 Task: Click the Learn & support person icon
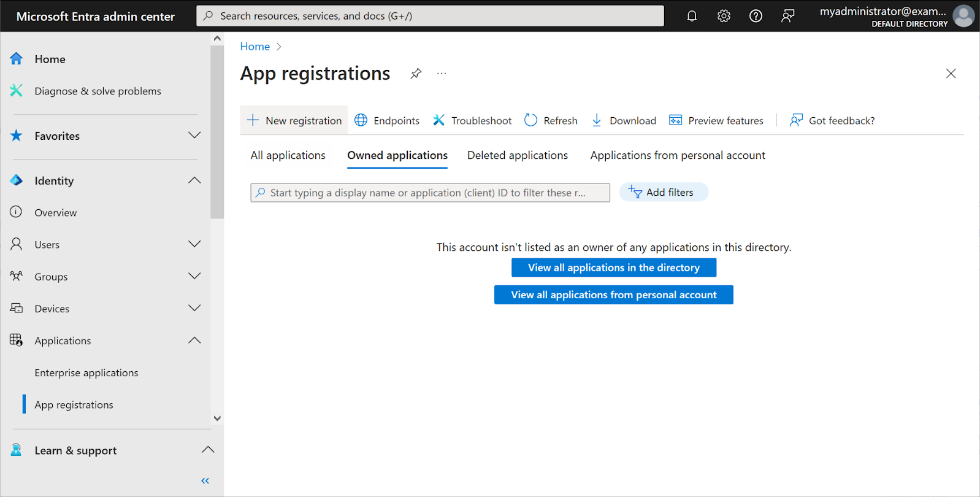16,450
